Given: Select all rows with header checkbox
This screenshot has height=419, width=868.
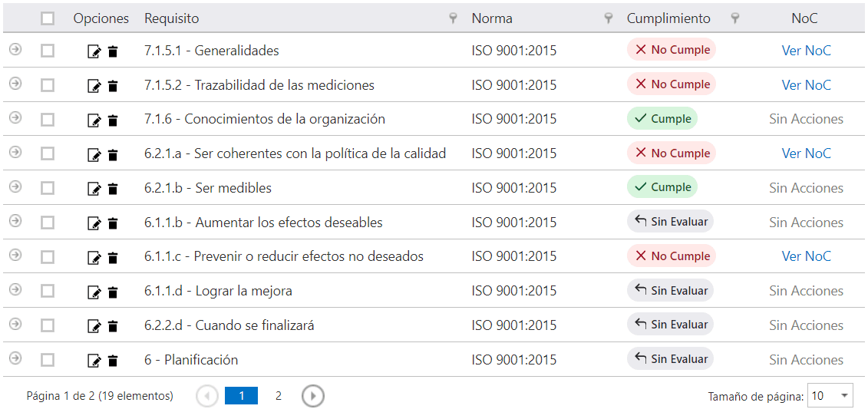Looking at the screenshot, I should tap(48, 19).
